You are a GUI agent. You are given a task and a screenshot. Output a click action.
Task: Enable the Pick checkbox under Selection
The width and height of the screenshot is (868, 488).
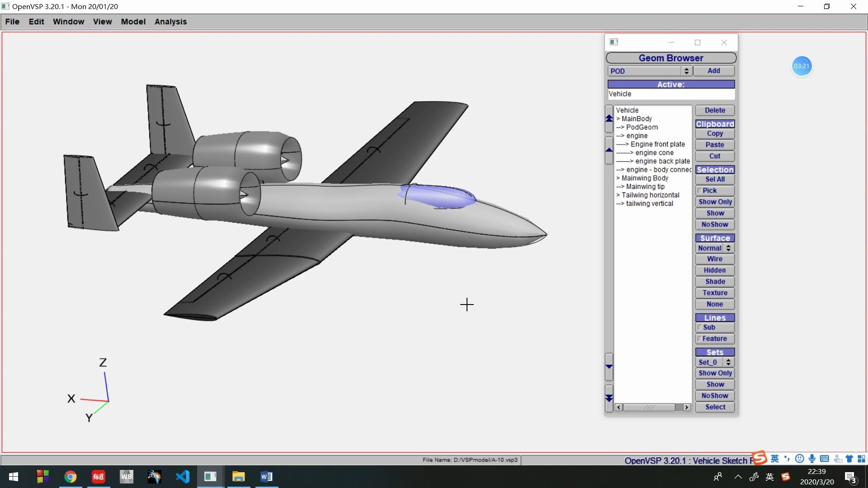point(700,191)
